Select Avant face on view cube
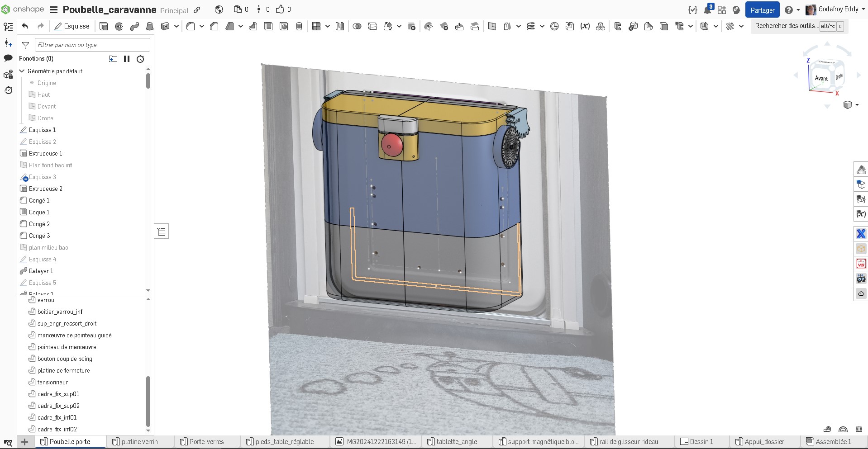This screenshot has height=449, width=868. pyautogui.click(x=821, y=78)
